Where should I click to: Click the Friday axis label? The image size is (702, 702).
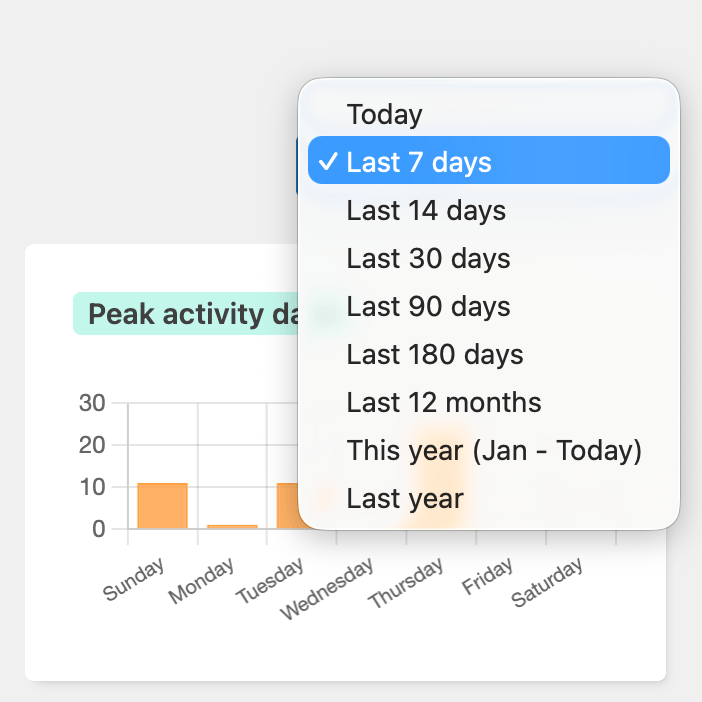pyautogui.click(x=488, y=577)
